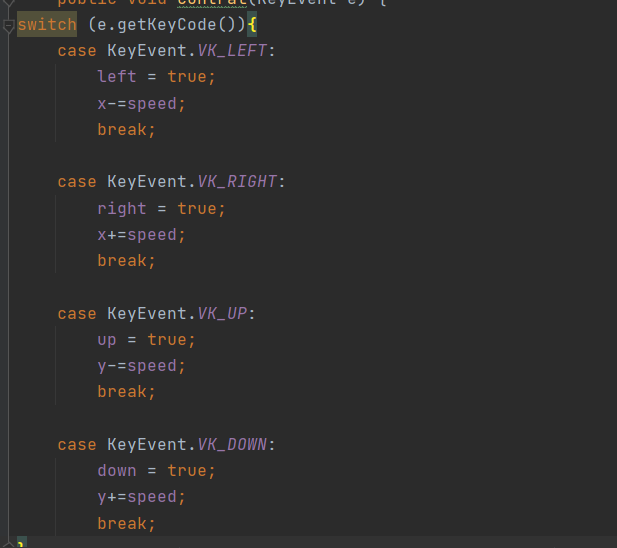Click break; in the VK_RIGHT case
The width and height of the screenshot is (617, 548).
click(126, 260)
